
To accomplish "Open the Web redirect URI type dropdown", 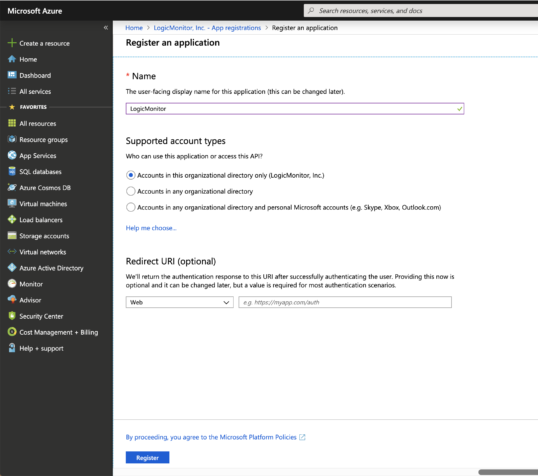I will pyautogui.click(x=179, y=302).
